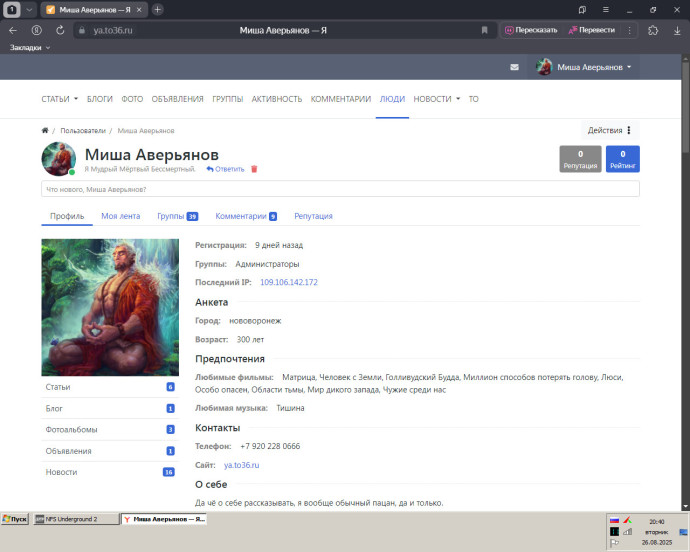Open the АКТИВНОСТЬ section

[277, 99]
